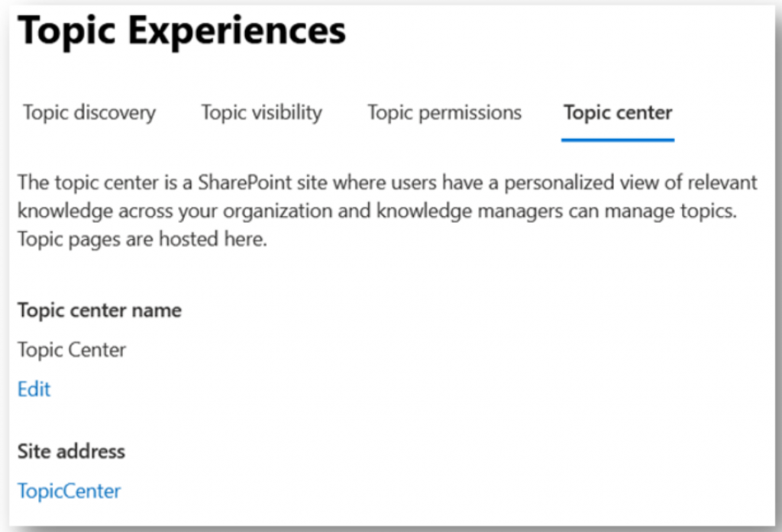Select the Topic permissions tab
This screenshot has width=782, height=532.
click(x=444, y=113)
